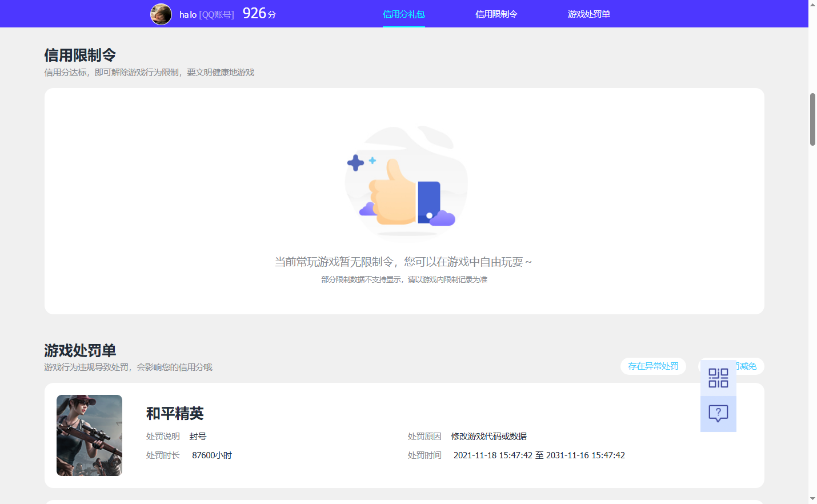This screenshot has width=817, height=504.
Task: Click the 游戏处罚单 section heading
Action: coord(80,350)
